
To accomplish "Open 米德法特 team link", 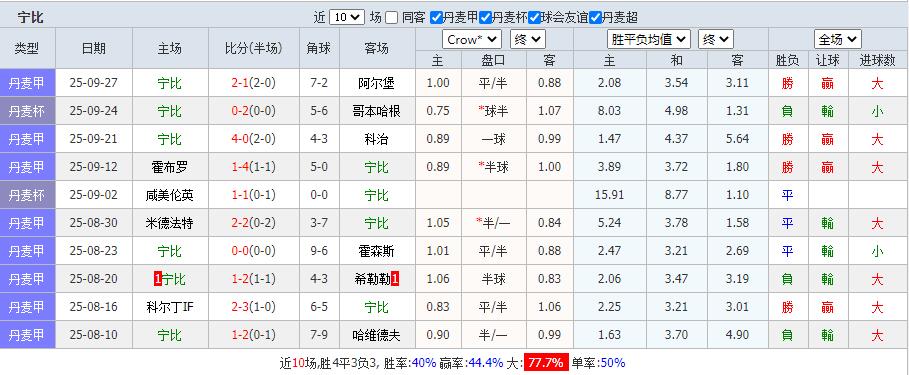I will (x=169, y=223).
